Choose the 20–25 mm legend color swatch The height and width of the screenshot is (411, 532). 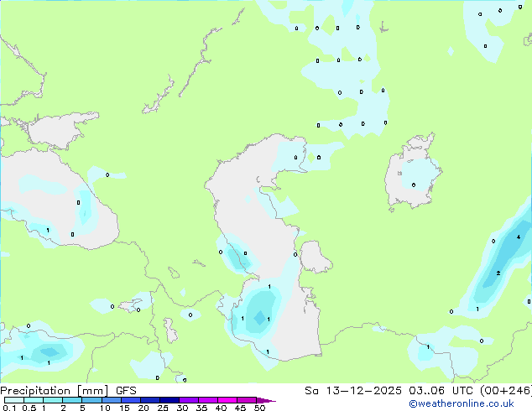tap(150, 400)
